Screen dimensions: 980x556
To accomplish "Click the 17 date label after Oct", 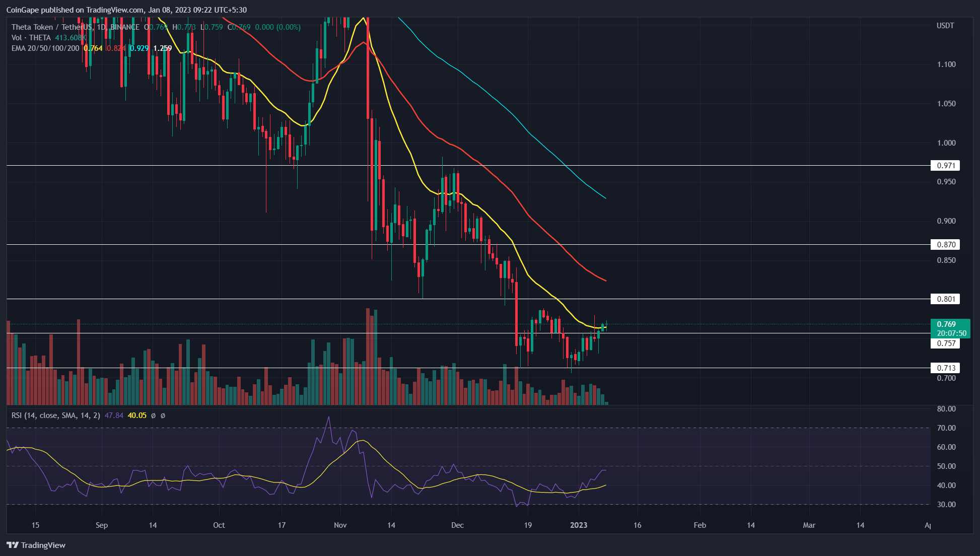I will click(282, 525).
